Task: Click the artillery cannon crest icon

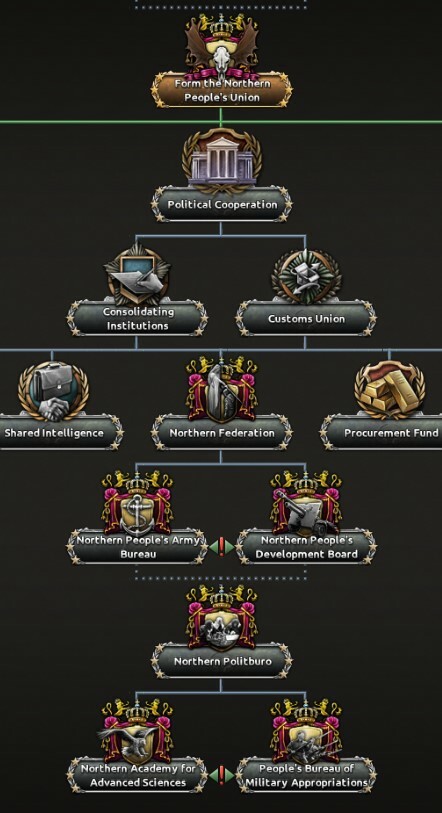Action: [306, 503]
